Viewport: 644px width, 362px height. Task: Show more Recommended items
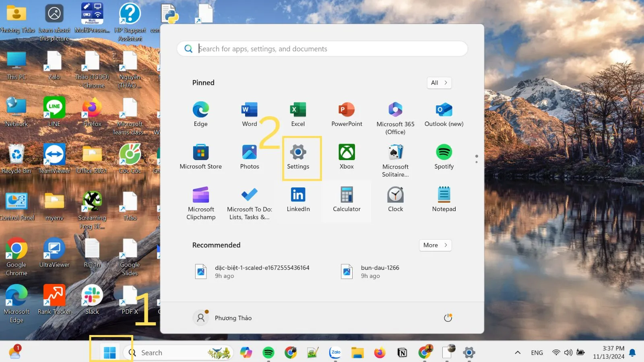pyautogui.click(x=435, y=245)
